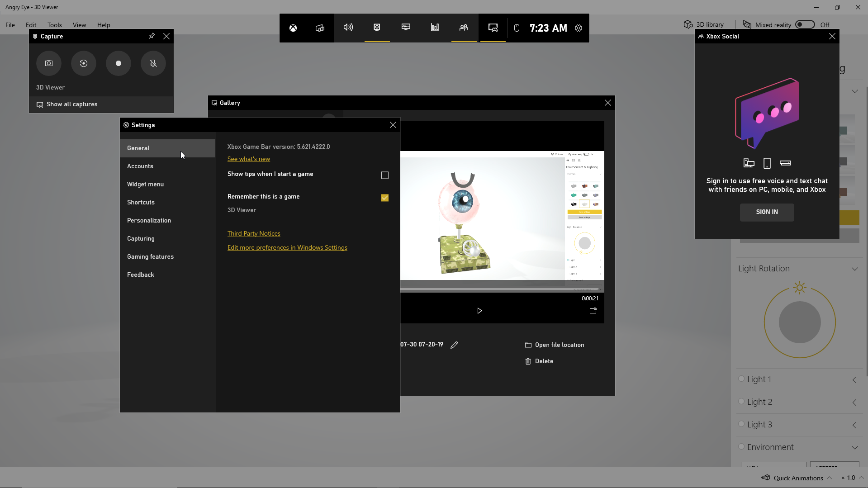
Task: Select Capturing tab in Settings
Action: [167, 239]
